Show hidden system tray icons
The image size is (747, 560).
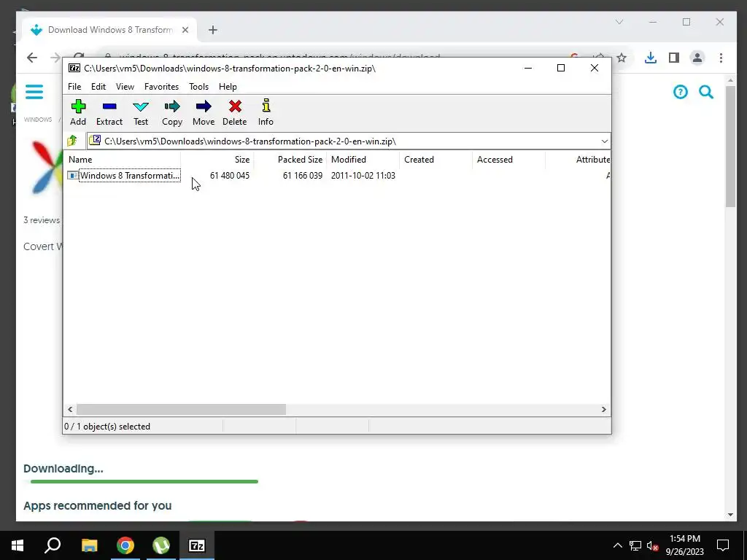[617, 545]
